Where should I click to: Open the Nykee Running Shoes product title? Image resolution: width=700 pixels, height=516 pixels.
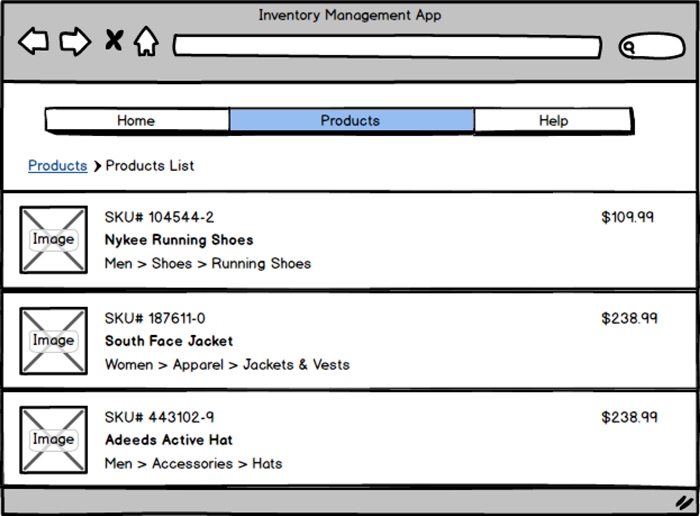pos(179,240)
